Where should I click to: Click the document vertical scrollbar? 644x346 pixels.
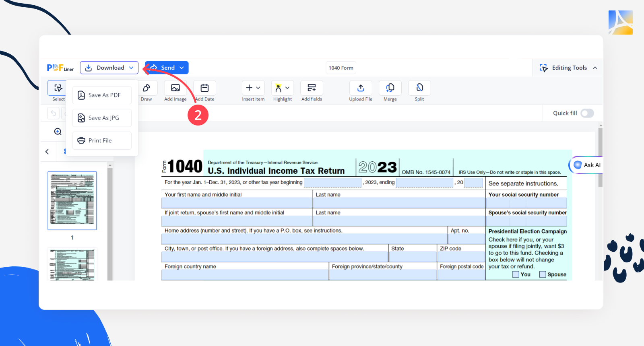coord(600,157)
